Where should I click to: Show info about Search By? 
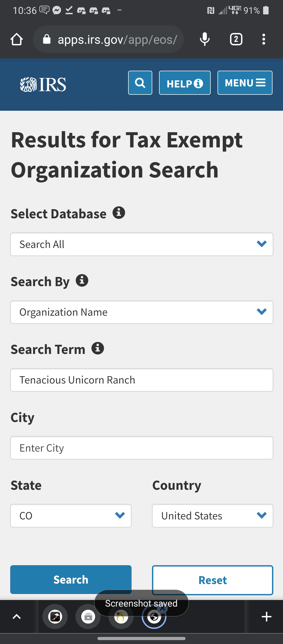point(82,280)
